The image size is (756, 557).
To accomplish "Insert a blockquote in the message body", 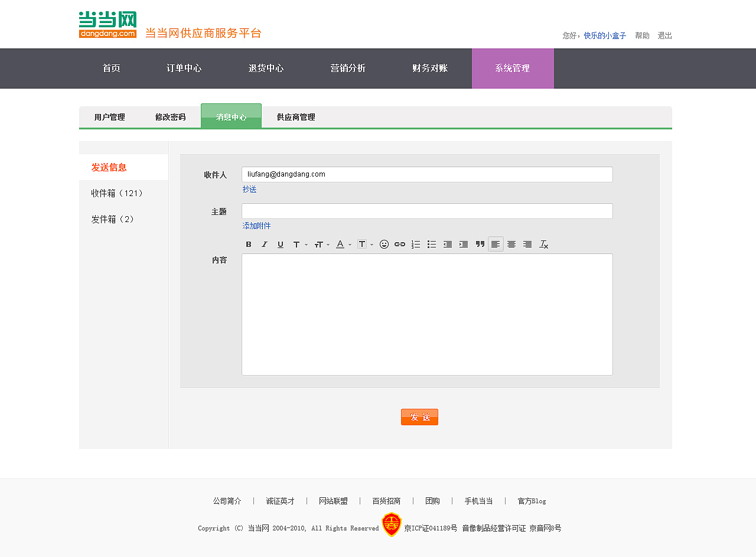I will tap(480, 244).
